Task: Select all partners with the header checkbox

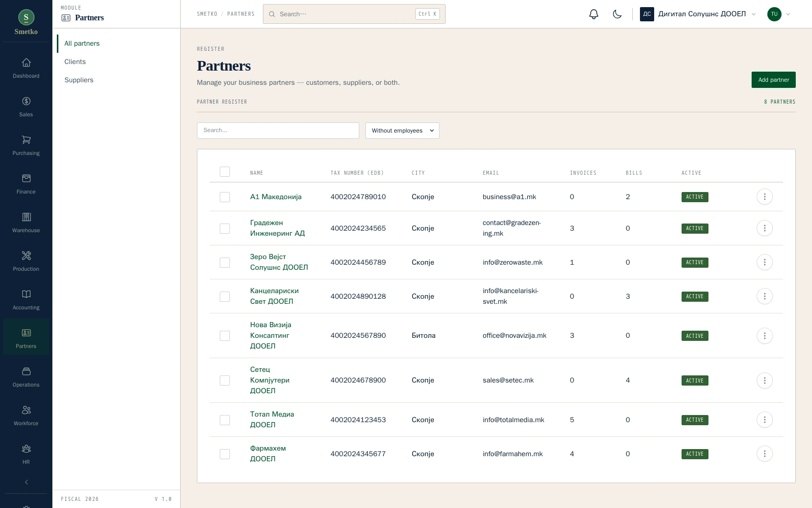Action: pyautogui.click(x=225, y=172)
